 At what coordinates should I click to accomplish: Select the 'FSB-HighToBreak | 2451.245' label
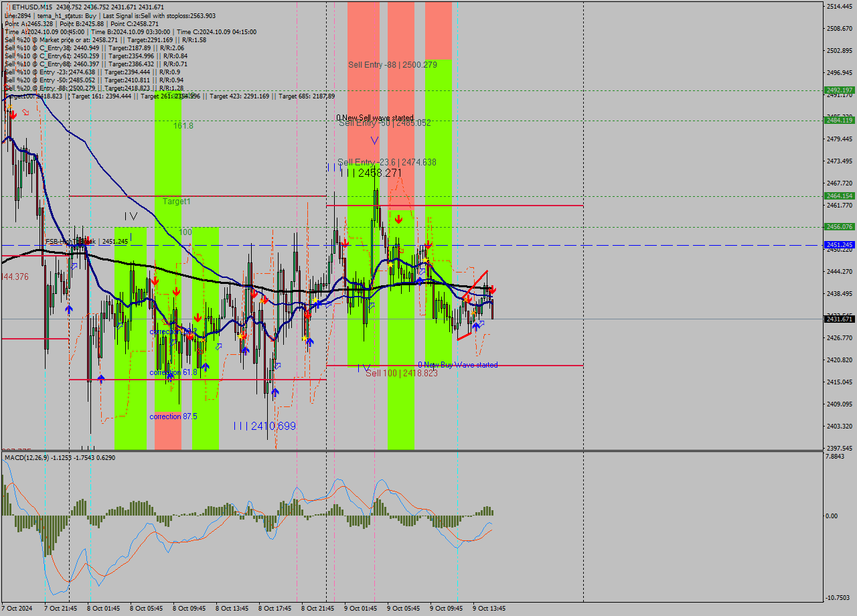point(86,242)
